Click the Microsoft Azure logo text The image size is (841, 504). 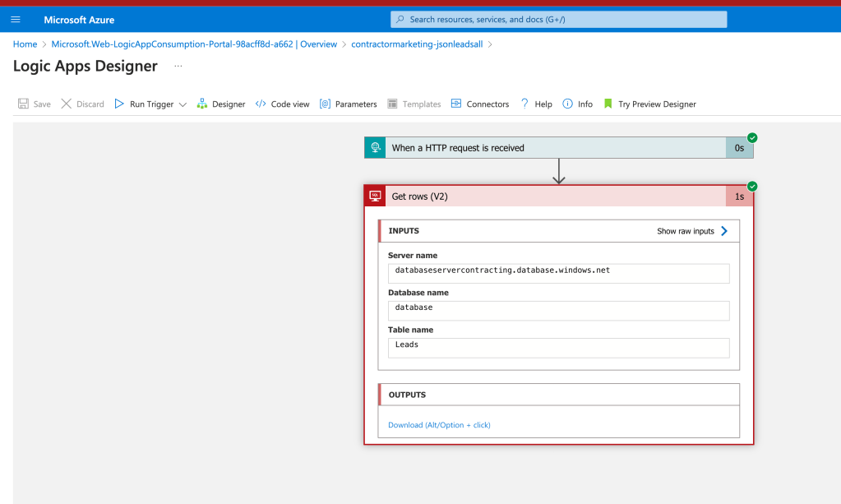pyautogui.click(x=79, y=20)
